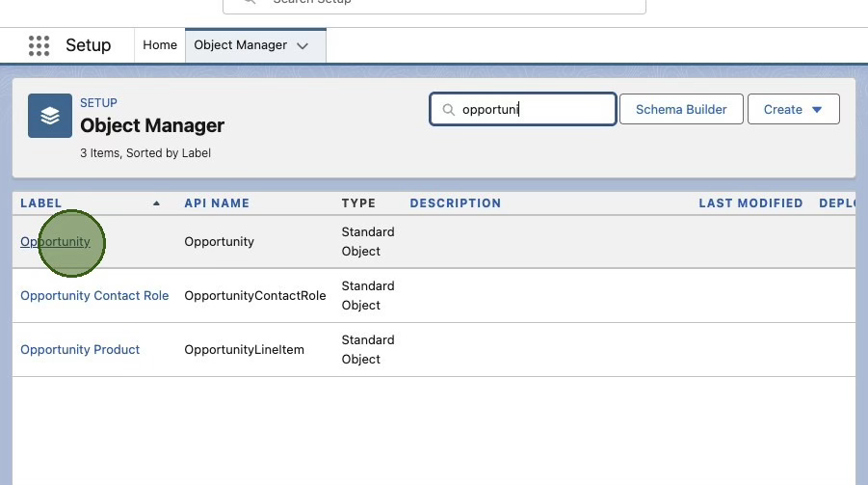Click the SETUP breadcrumb text
Screen dimensions: 868x485
(98, 103)
